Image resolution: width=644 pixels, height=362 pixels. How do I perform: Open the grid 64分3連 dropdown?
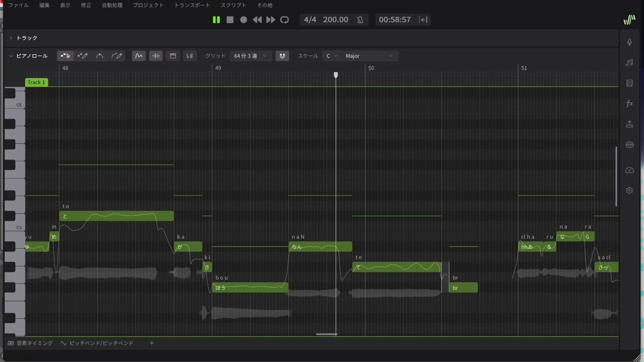251,56
